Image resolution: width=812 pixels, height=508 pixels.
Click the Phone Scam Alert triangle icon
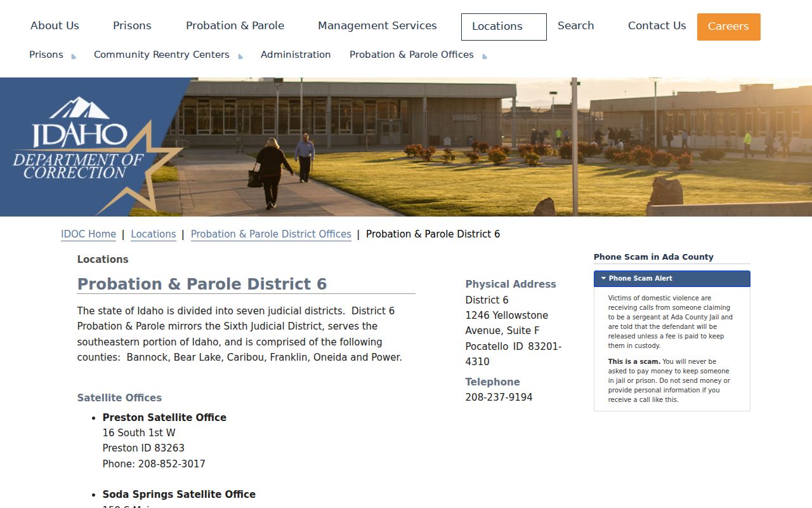tap(604, 279)
